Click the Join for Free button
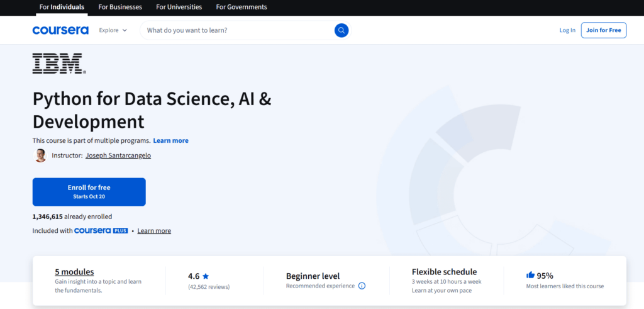644x309 pixels. pos(603,30)
